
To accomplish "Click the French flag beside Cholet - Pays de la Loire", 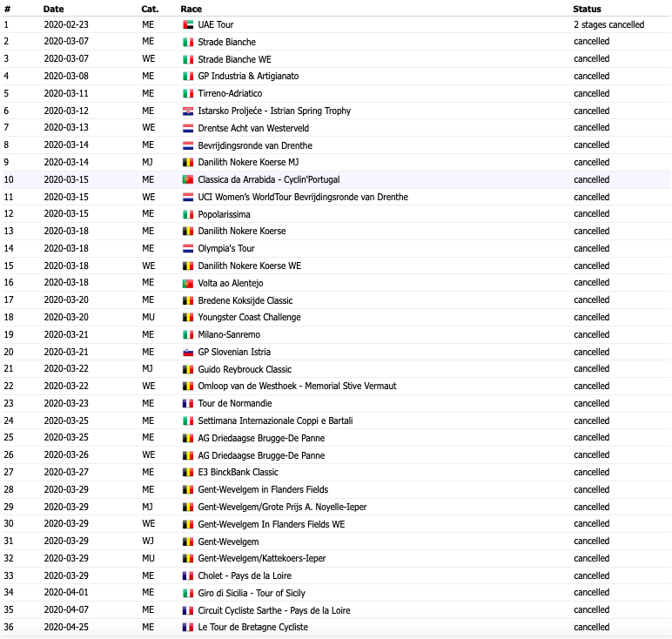I will click(x=188, y=575).
